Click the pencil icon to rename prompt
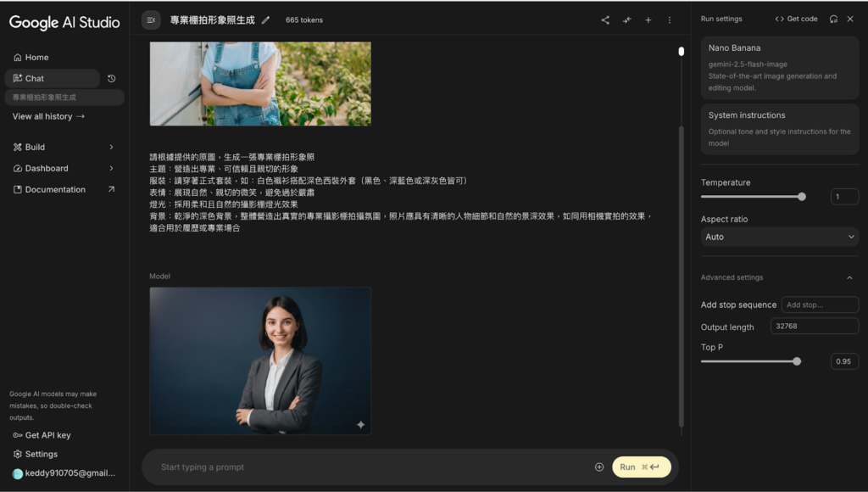 pos(265,20)
